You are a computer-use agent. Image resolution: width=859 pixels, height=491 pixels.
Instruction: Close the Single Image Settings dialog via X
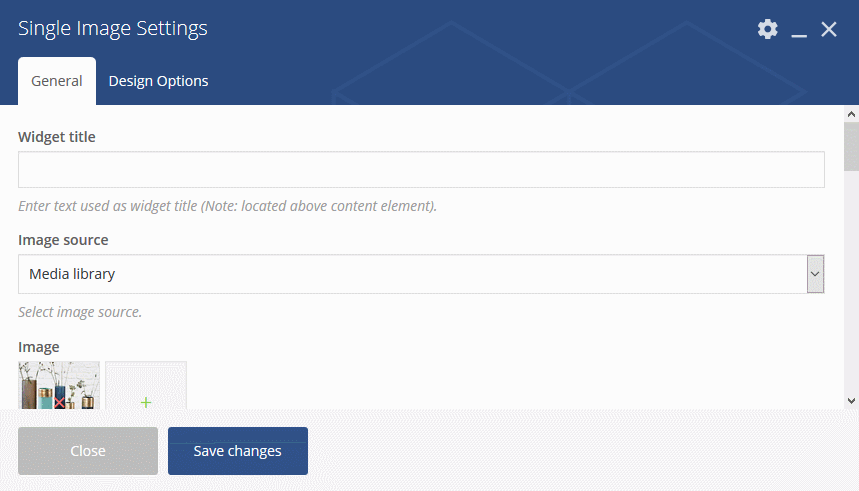click(x=829, y=30)
